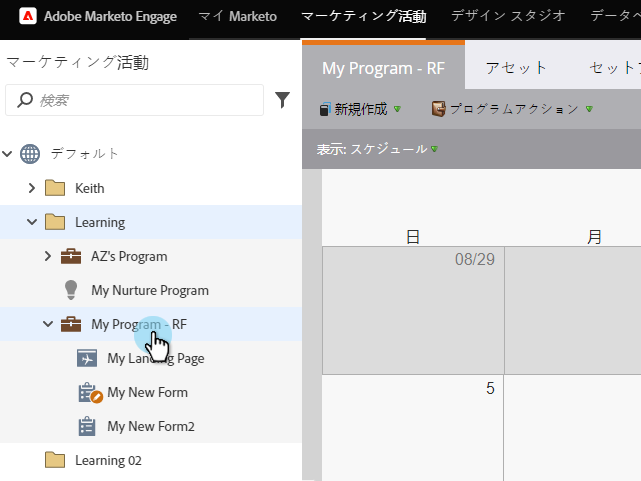Click the AZ's Program briefcase icon
This screenshot has width=641, height=481.
click(x=71, y=256)
